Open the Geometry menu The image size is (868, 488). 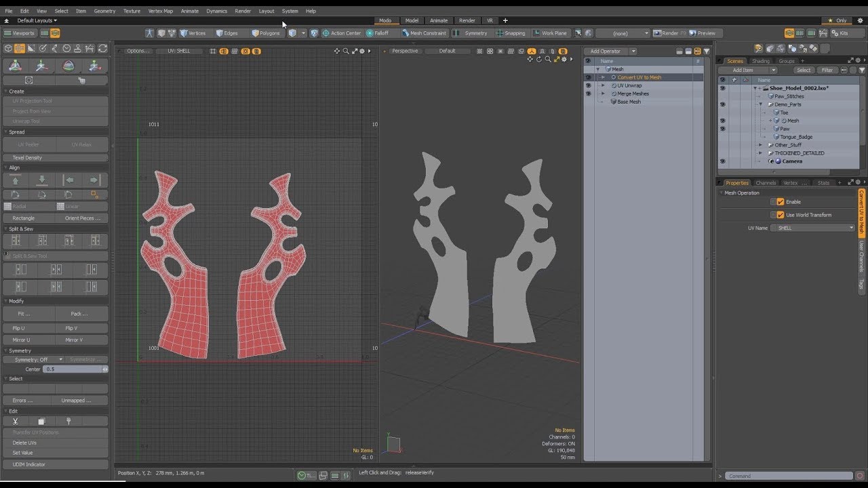click(x=104, y=11)
